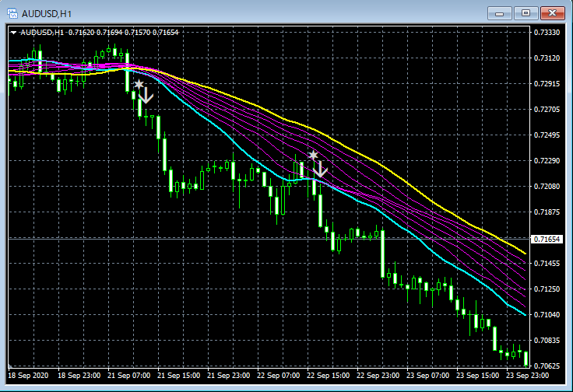
Task: Click the 23 Sep 23:00 time label
Action: pos(527,376)
